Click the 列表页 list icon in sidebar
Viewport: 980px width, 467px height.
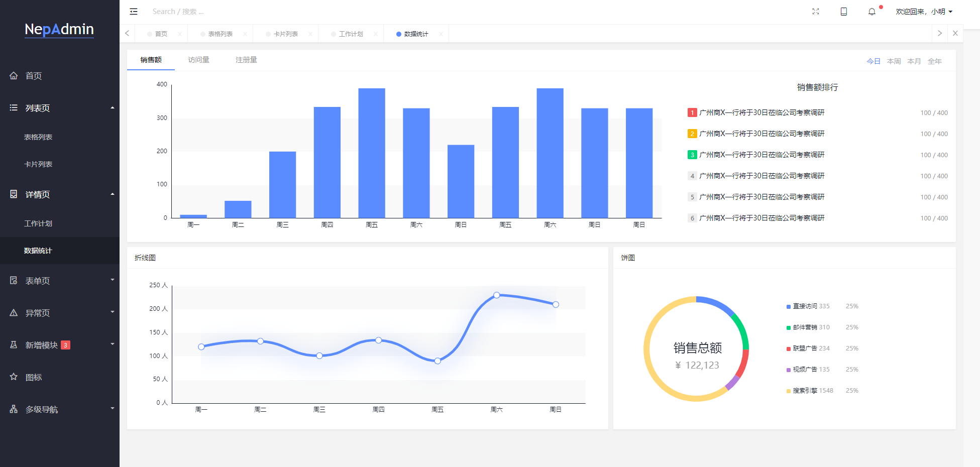point(14,107)
